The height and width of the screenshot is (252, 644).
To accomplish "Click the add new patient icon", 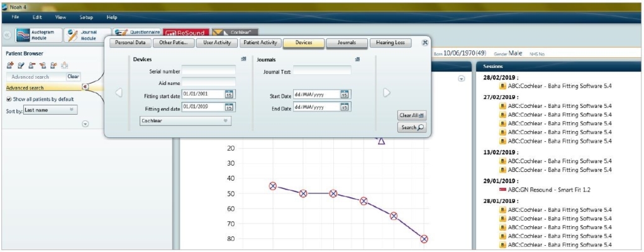I will tap(10, 65).
